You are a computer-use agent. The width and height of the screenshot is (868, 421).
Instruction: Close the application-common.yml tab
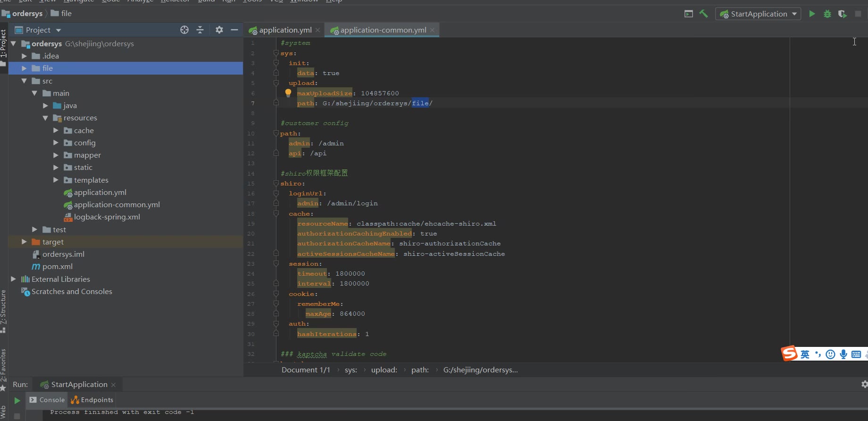click(x=432, y=30)
